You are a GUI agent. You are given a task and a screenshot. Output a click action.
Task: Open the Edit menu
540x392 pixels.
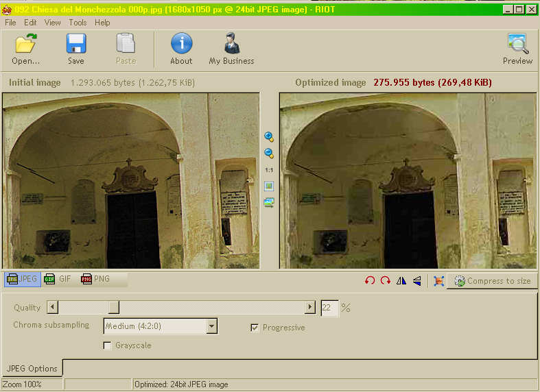[30, 23]
